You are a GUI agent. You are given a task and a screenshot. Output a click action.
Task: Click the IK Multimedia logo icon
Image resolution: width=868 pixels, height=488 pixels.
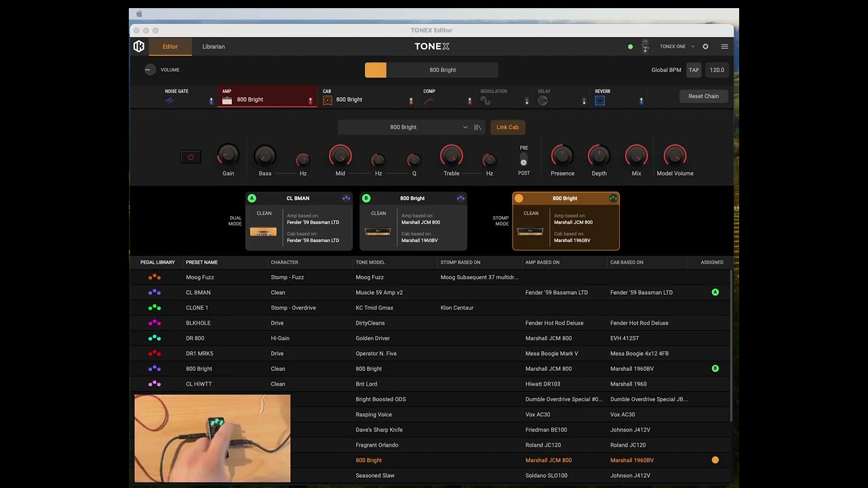coord(139,46)
